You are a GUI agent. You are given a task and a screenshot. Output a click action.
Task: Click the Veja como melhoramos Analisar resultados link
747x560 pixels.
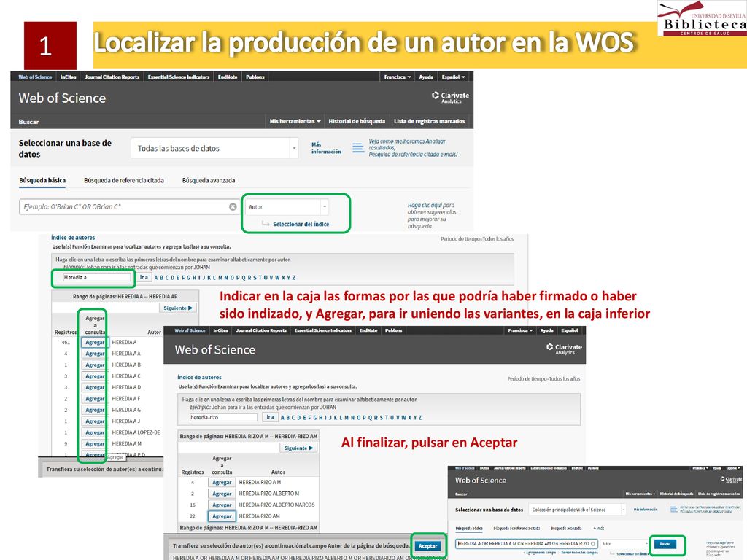click(413, 148)
